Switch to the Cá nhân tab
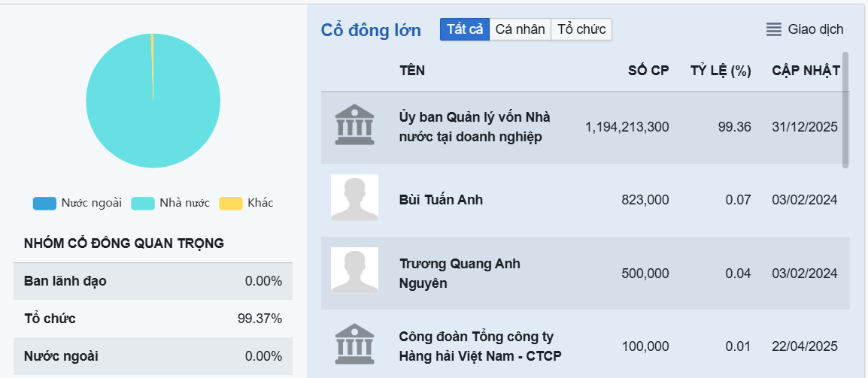This screenshot has height=378, width=868. click(520, 29)
